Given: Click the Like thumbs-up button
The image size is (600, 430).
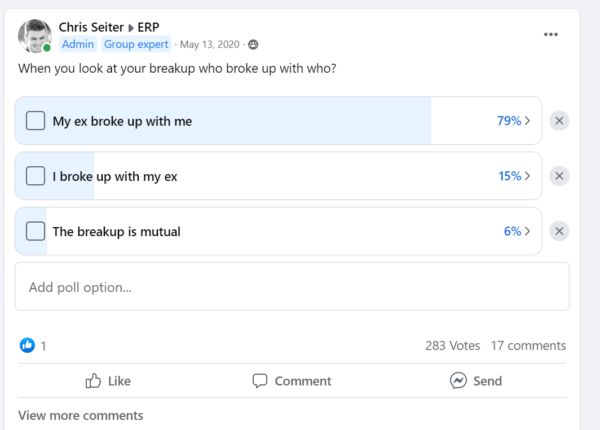Looking at the screenshot, I should [x=108, y=381].
